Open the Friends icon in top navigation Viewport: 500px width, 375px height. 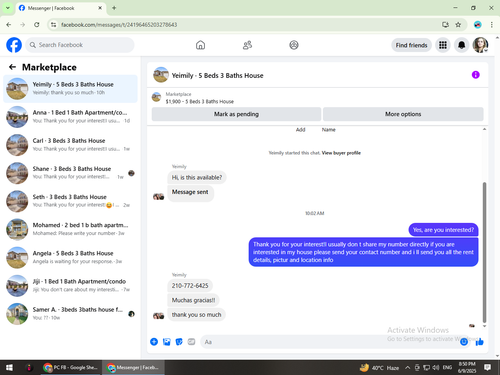pyautogui.click(x=247, y=45)
